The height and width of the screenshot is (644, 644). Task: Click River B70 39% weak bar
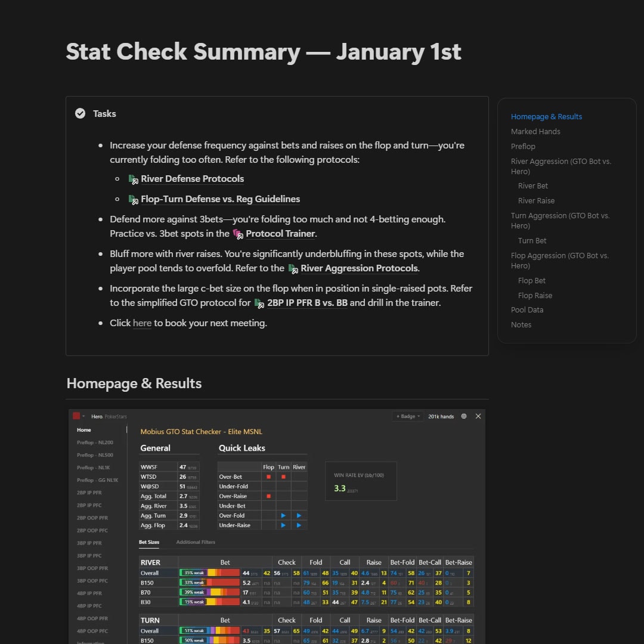[x=209, y=592]
